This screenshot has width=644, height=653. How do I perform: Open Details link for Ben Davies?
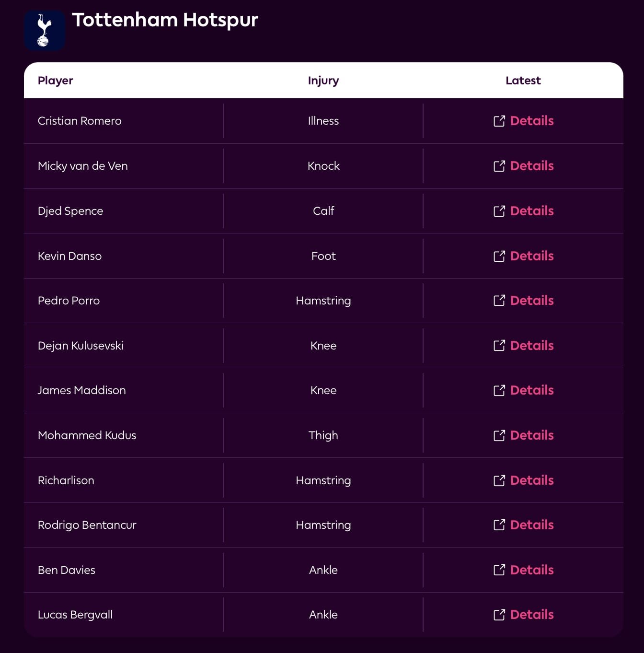point(531,570)
